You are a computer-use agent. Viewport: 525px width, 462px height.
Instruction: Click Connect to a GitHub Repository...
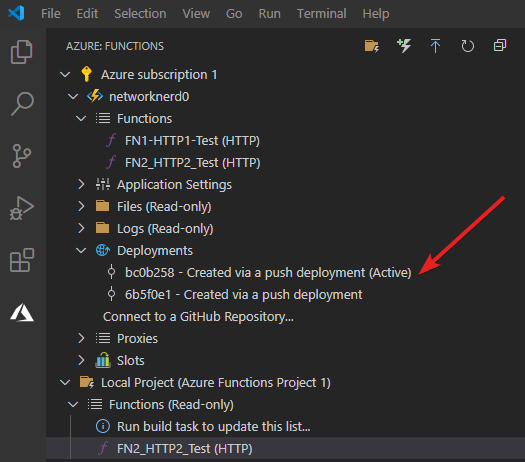(x=198, y=316)
